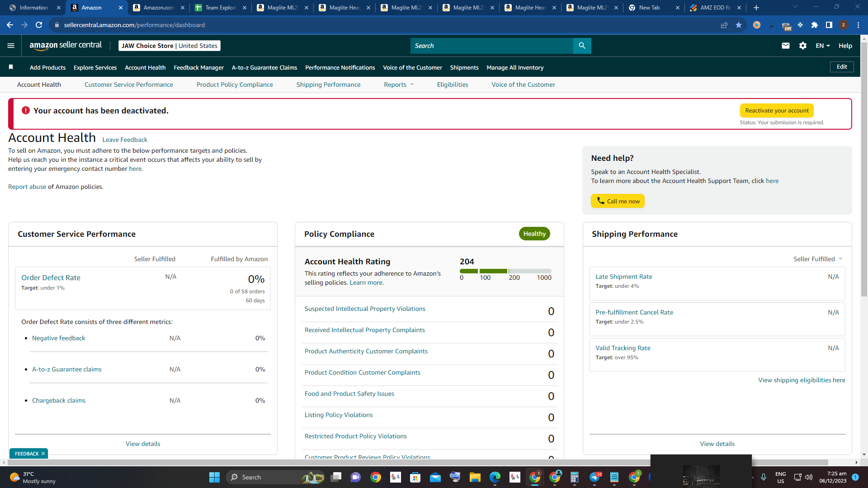
Task: Click the Reactivate your account button
Action: [x=777, y=111]
